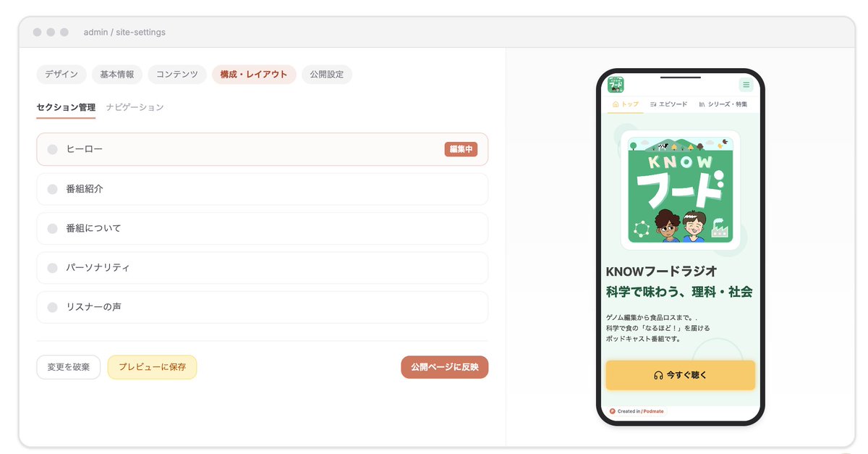Select the セクション管理 sub-tab
The image size is (868, 454).
point(66,107)
